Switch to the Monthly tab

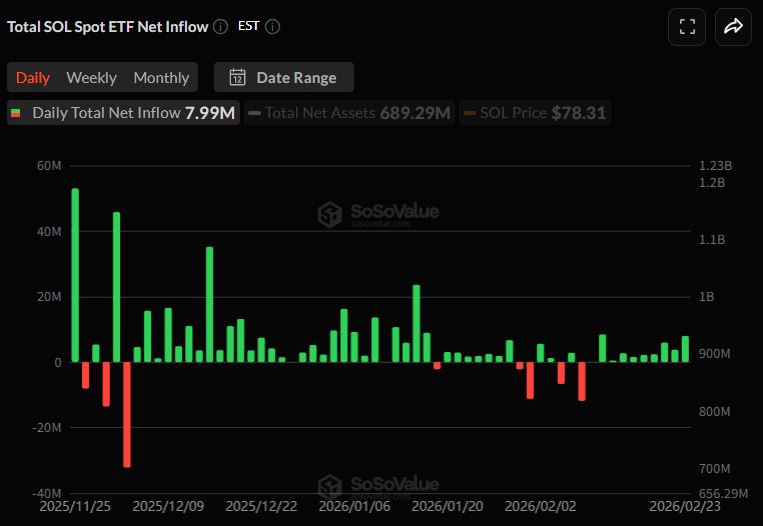161,77
